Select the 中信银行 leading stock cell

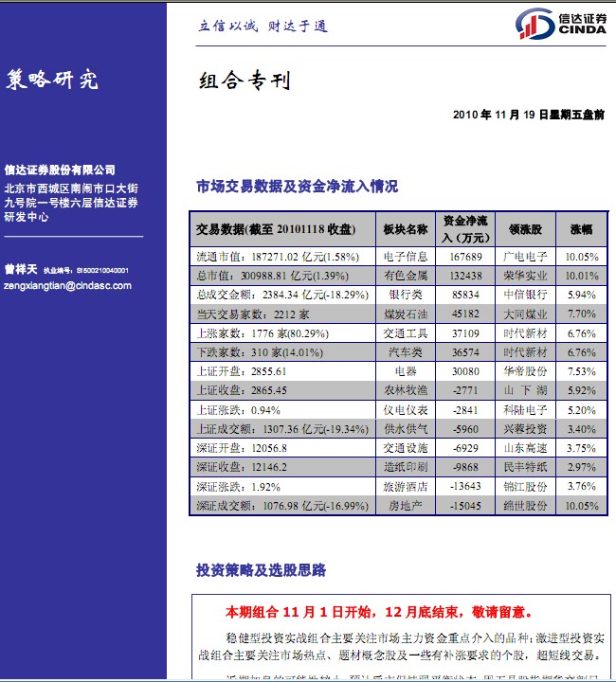525,295
